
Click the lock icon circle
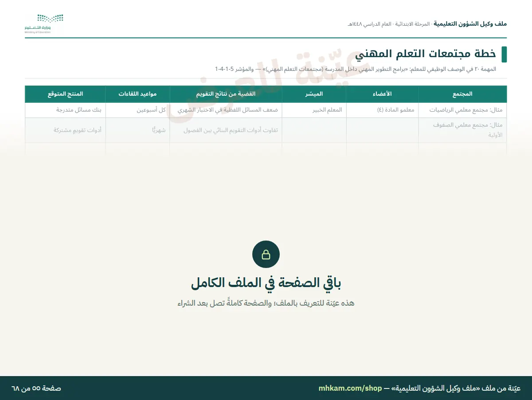266,255
